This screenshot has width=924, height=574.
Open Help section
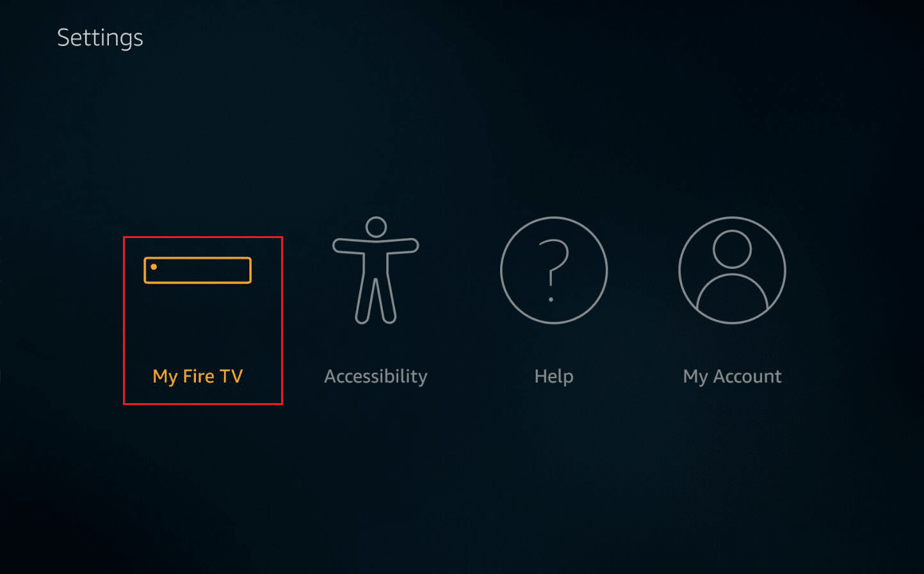pos(554,302)
